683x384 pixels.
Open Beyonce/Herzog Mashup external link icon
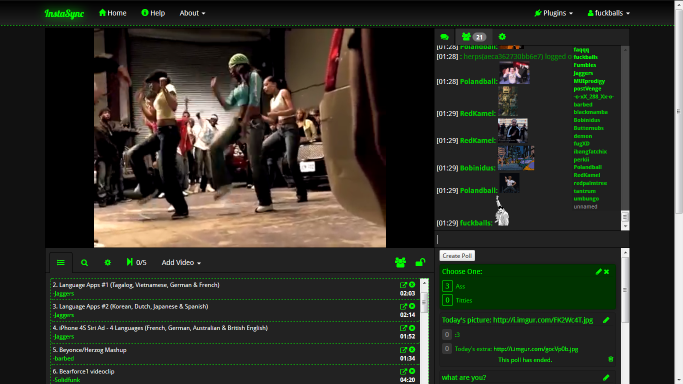point(403,350)
